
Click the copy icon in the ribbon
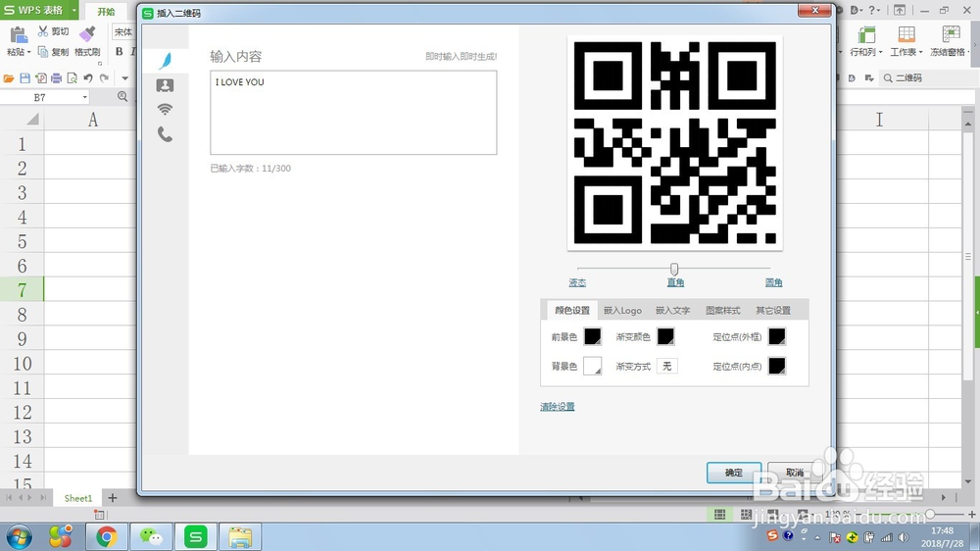[43, 51]
